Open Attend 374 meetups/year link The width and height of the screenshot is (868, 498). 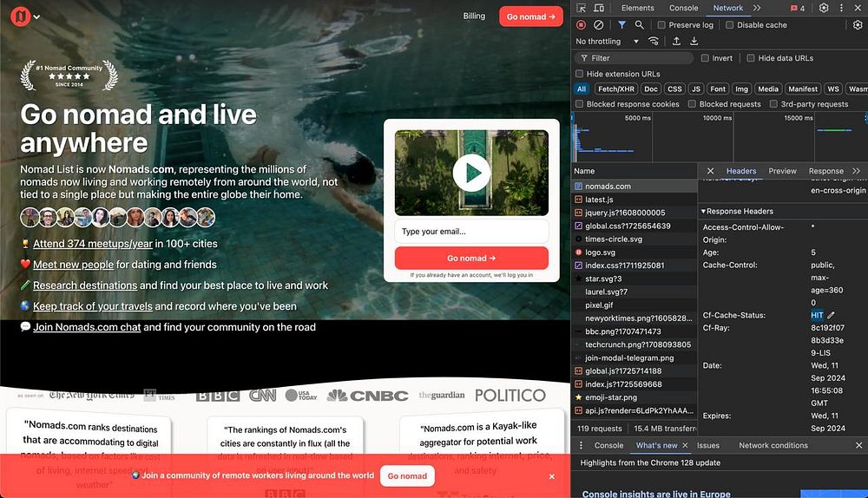93,244
